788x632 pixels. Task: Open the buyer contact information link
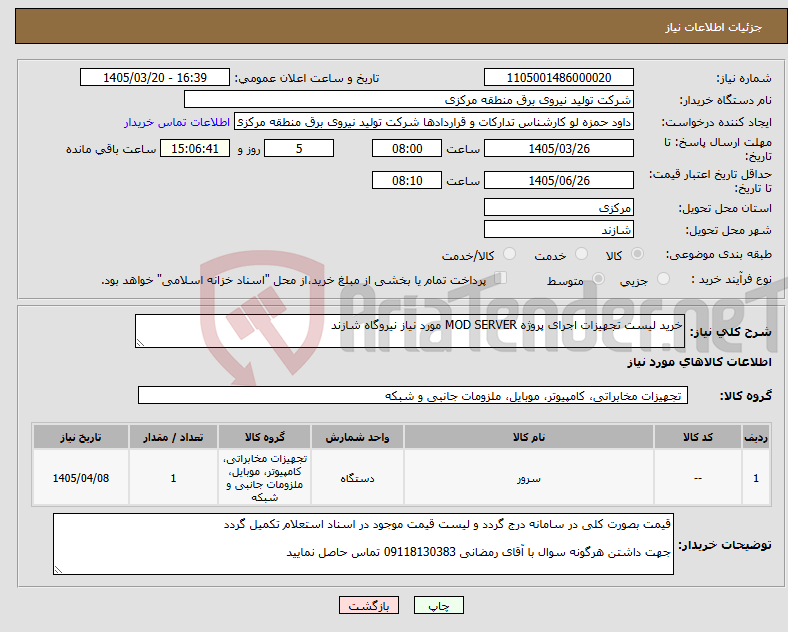177,122
